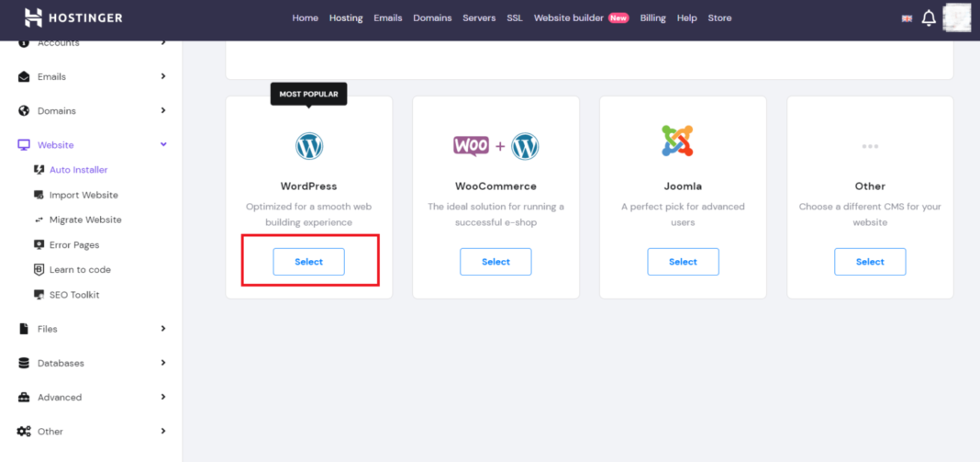Open Billing in the top navigation
This screenshot has height=462, width=980.
pos(652,18)
